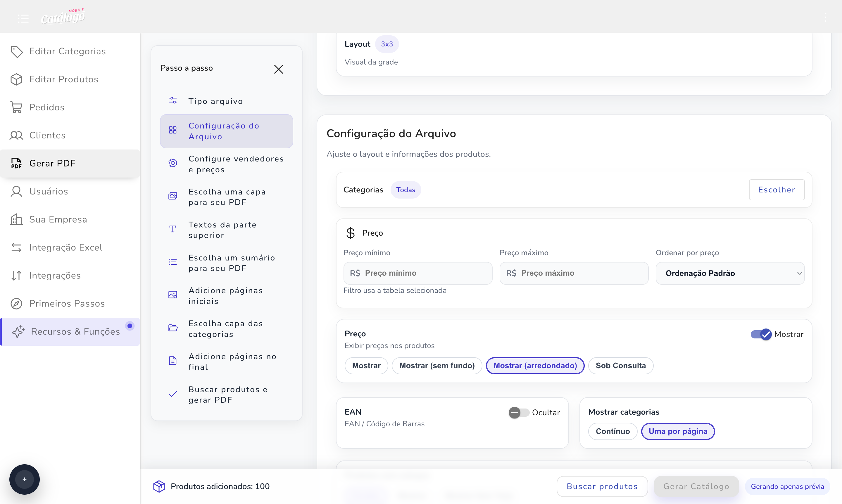Click the Integração Excel arrows icon
The width and height of the screenshot is (842, 504).
[16, 247]
